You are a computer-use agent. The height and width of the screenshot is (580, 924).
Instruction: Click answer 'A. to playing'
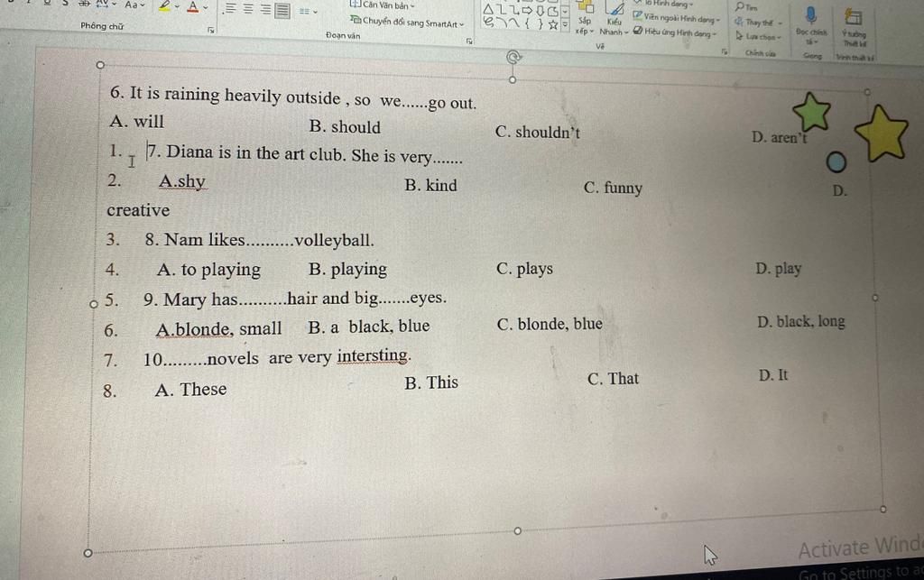click(208, 270)
